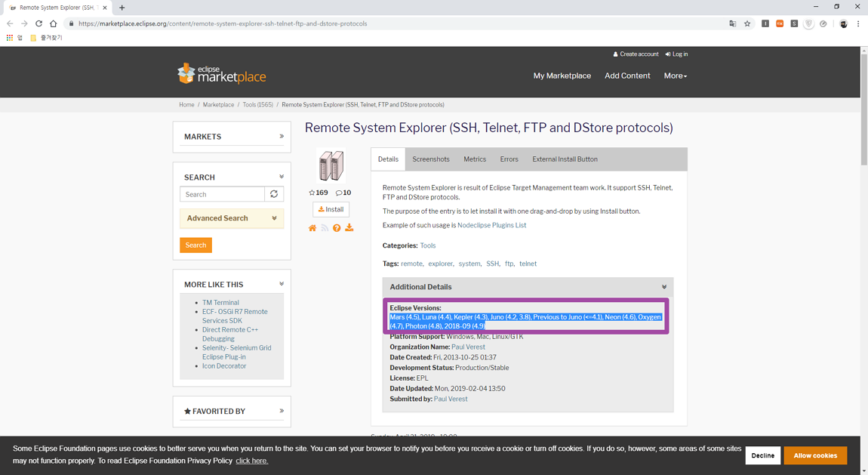Click the gray 'S' extension icon
This screenshot has width=868, height=475.
tap(794, 24)
